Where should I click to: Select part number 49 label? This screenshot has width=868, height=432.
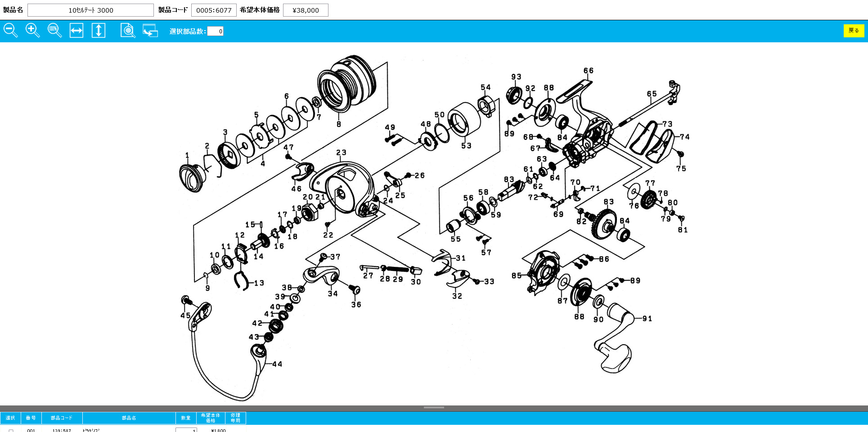[390, 127]
